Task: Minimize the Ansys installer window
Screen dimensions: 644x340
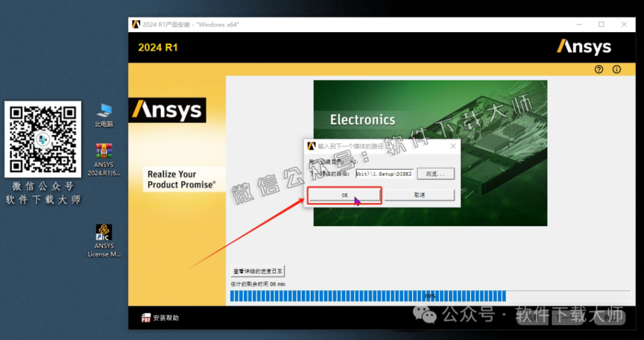Action: [579, 25]
